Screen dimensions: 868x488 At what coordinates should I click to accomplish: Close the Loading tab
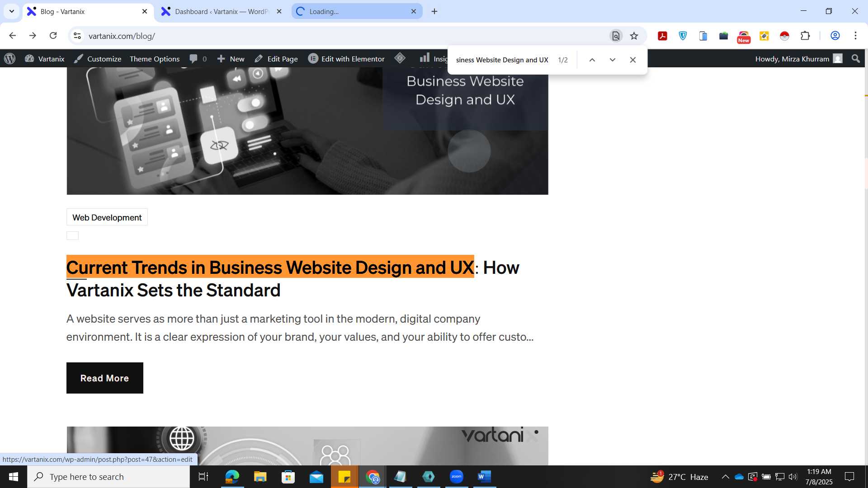tap(413, 11)
